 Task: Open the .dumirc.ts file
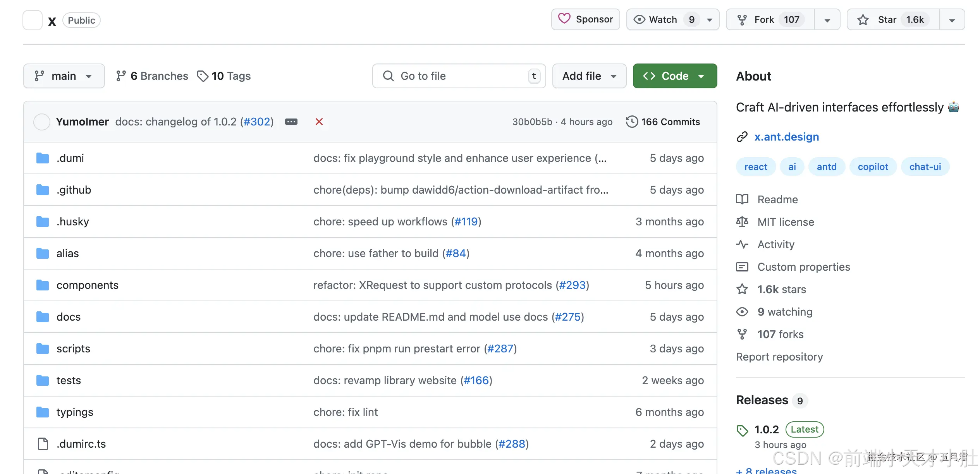pyautogui.click(x=81, y=444)
